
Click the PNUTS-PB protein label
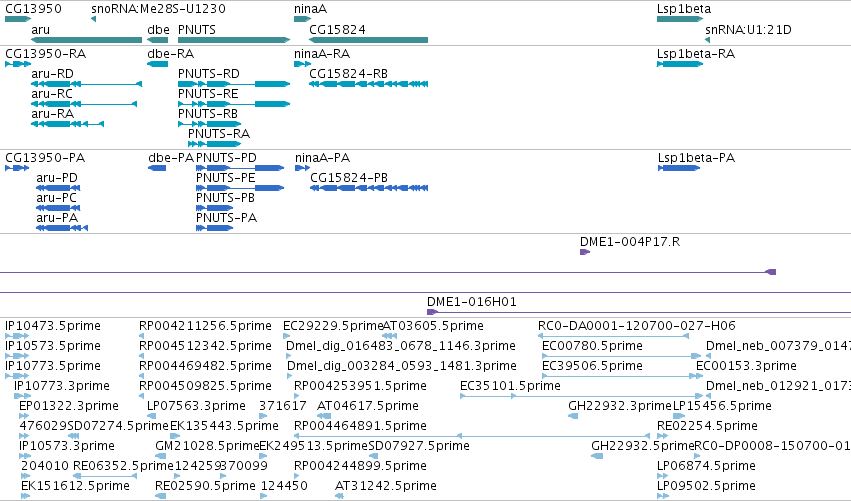(225, 198)
